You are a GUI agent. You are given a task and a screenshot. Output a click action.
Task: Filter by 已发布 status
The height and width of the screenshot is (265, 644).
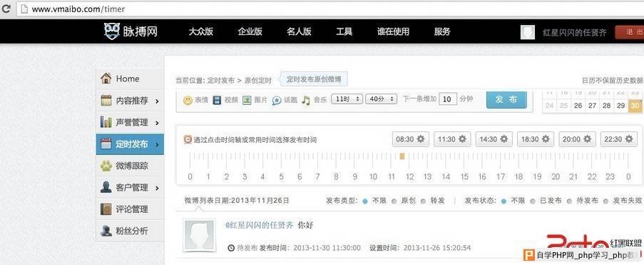pos(533,201)
